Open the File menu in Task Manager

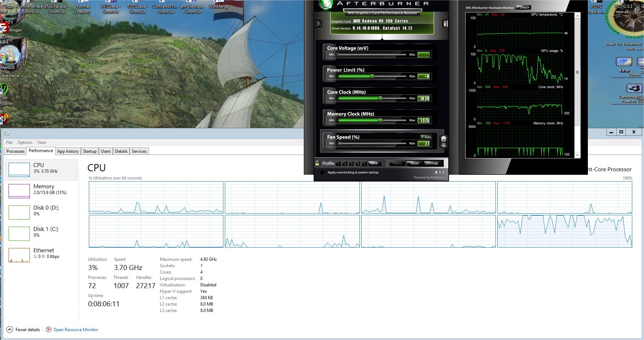click(x=9, y=142)
